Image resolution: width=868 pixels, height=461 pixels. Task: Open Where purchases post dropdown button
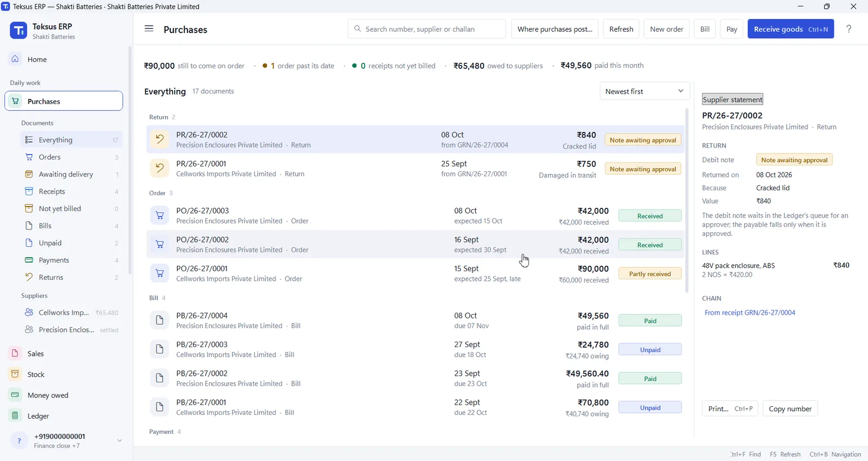pyautogui.click(x=555, y=29)
